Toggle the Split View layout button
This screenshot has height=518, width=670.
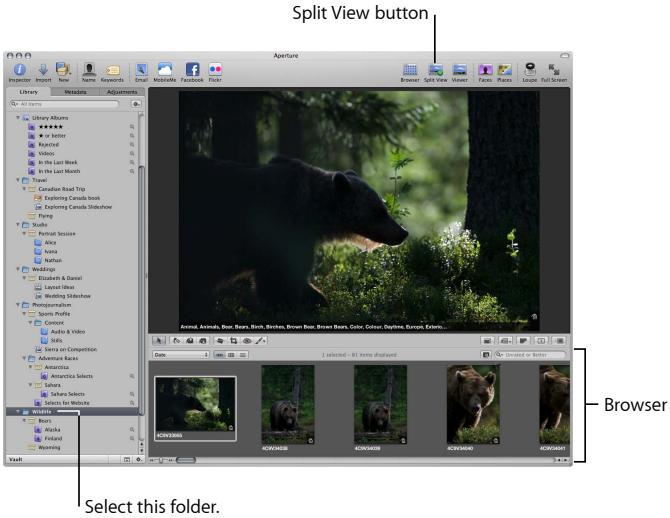[435, 70]
